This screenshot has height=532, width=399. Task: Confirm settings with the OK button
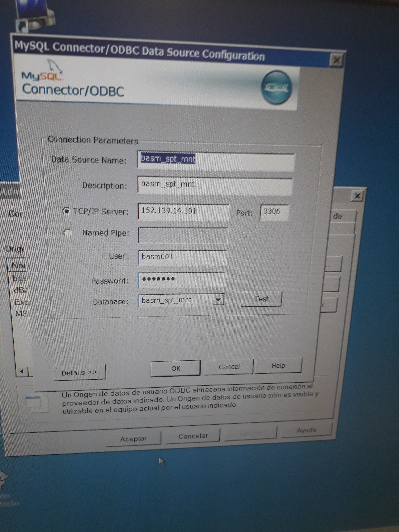click(x=176, y=368)
